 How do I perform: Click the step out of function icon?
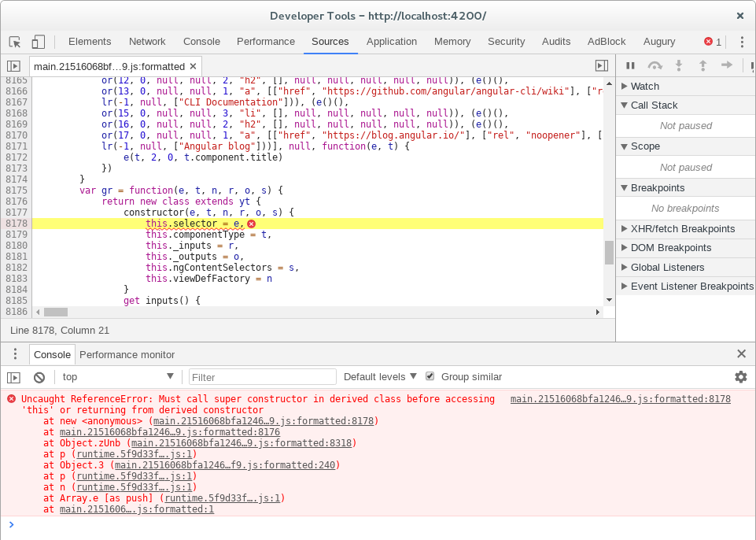click(703, 65)
